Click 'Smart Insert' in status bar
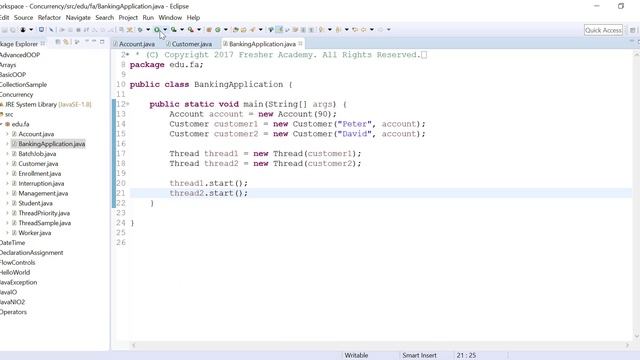Image resolution: width=640 pixels, height=360 pixels. point(419,356)
